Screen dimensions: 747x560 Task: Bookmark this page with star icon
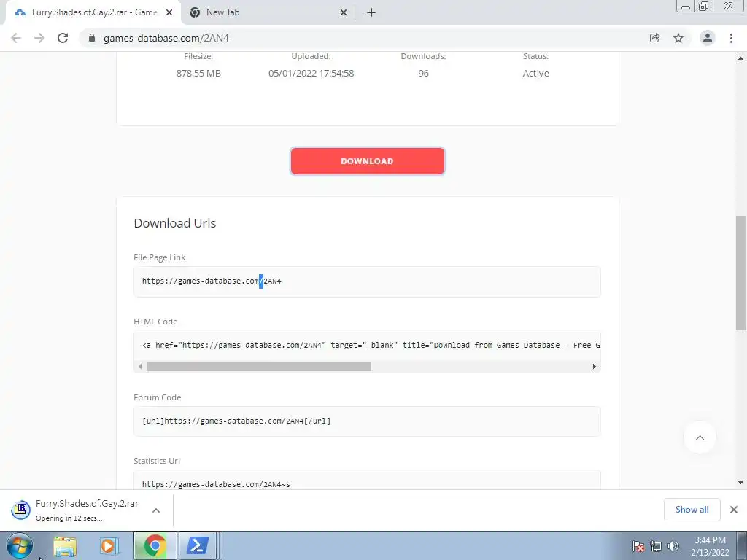pos(678,38)
